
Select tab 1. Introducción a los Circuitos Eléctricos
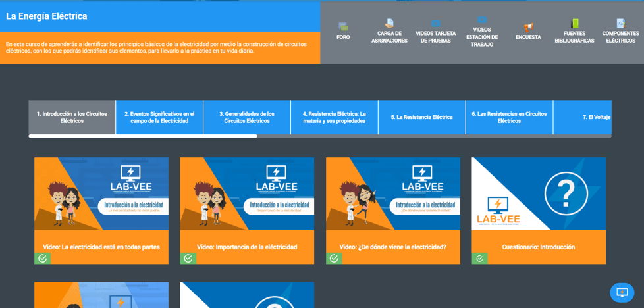72,117
